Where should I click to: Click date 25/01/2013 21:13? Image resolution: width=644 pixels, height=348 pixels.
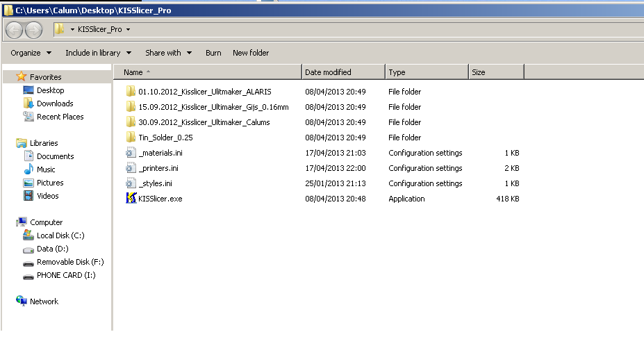[x=335, y=183]
